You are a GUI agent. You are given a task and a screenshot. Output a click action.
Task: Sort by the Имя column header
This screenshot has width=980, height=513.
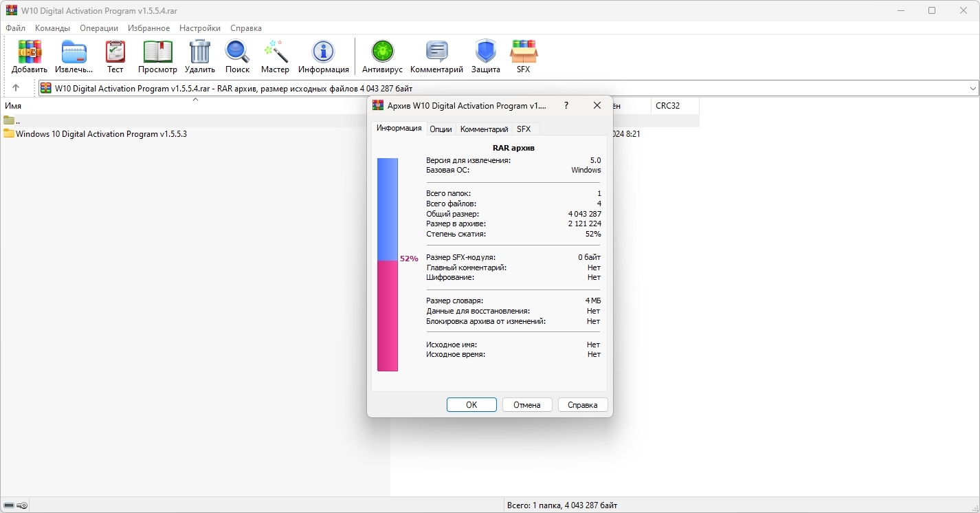tap(13, 106)
